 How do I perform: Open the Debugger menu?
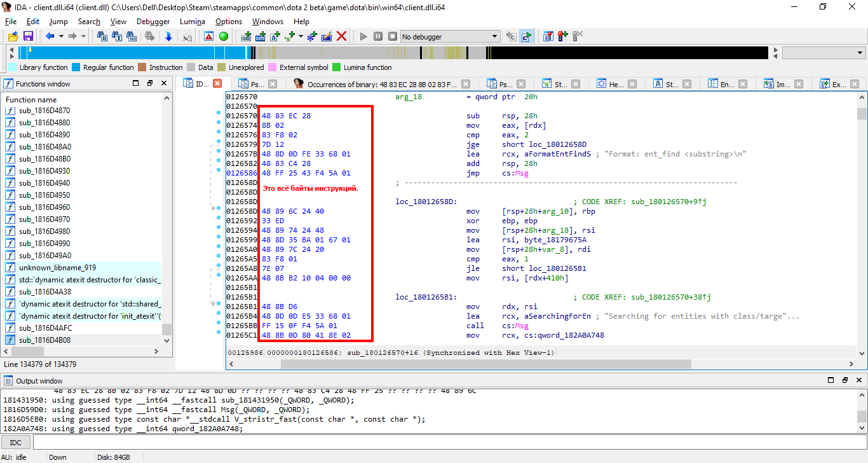coord(153,21)
